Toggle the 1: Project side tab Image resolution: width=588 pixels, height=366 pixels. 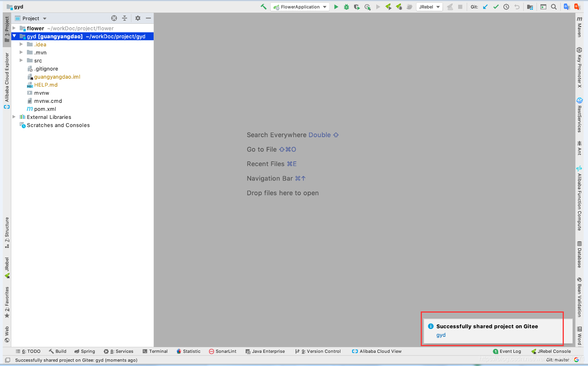point(7,29)
